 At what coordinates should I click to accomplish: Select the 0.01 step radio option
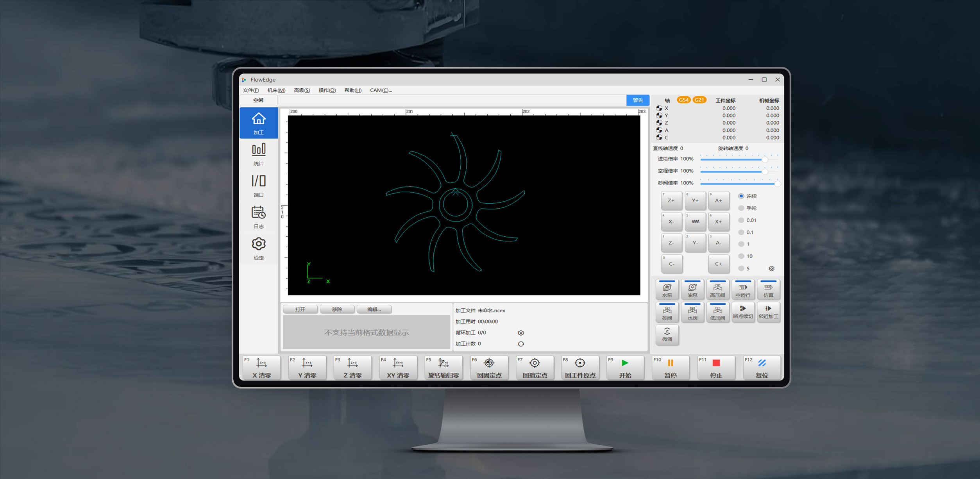[741, 220]
